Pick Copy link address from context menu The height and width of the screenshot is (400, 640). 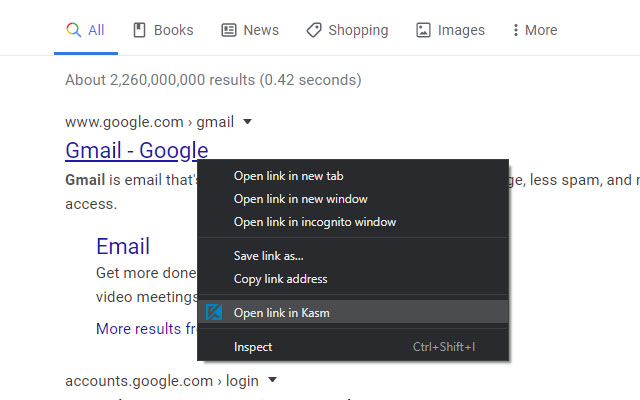[280, 279]
